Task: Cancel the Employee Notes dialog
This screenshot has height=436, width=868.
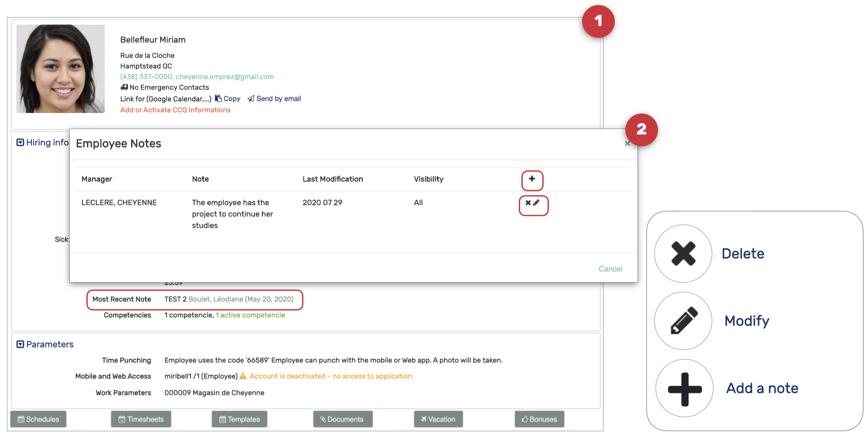Action: [x=610, y=269]
